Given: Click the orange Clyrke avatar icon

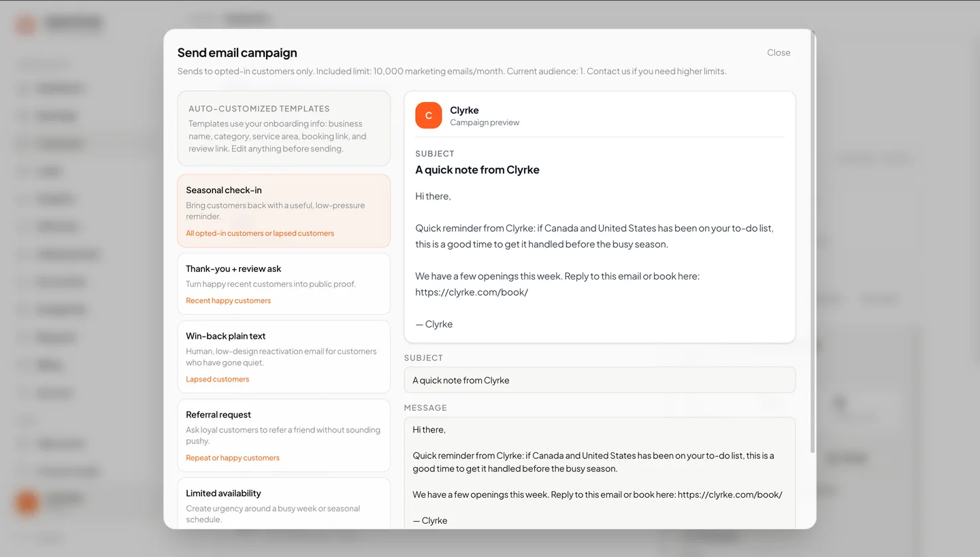Looking at the screenshot, I should pos(429,116).
